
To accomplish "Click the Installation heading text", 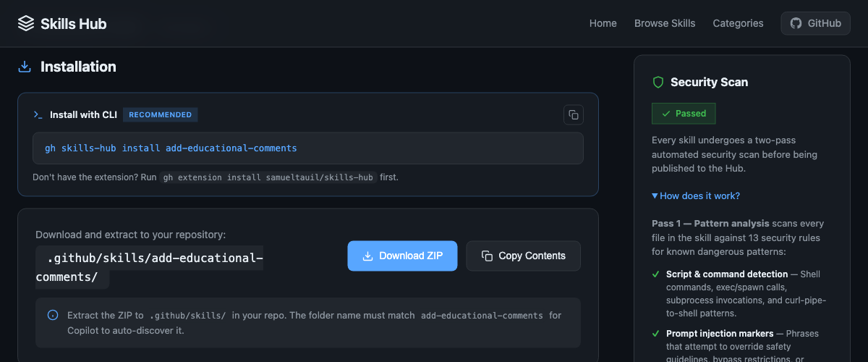I will point(78,67).
